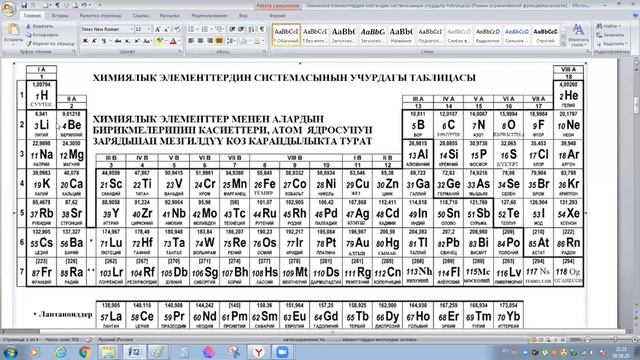Click Найти find button
This screenshot has width=640, height=360.
[610, 26]
